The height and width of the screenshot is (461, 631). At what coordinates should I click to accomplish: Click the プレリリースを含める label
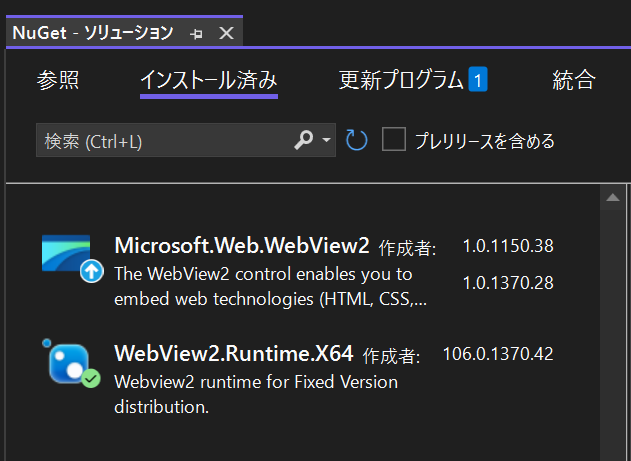tap(485, 141)
